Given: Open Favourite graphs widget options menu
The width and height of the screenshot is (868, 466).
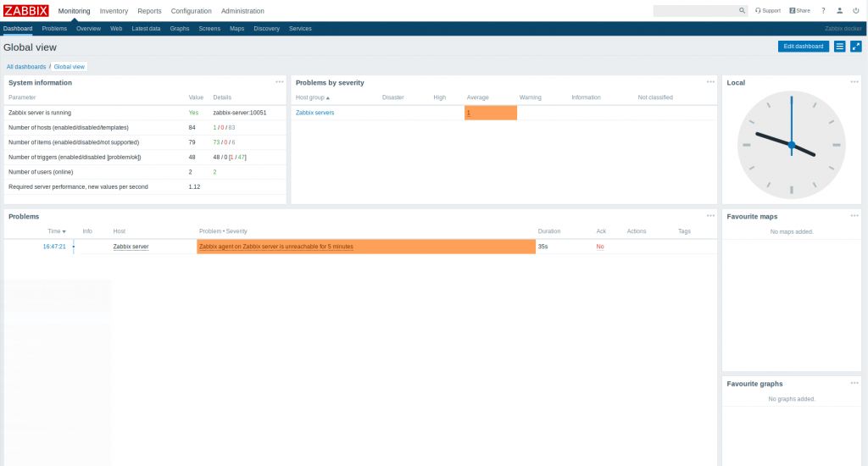Looking at the screenshot, I should tap(854, 383).
